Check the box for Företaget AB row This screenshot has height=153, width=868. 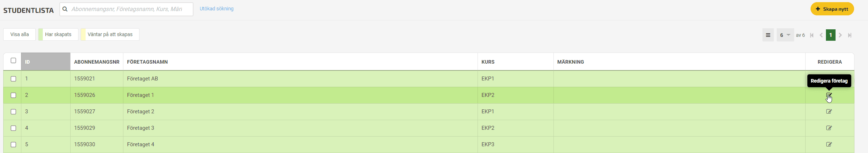pyautogui.click(x=13, y=79)
